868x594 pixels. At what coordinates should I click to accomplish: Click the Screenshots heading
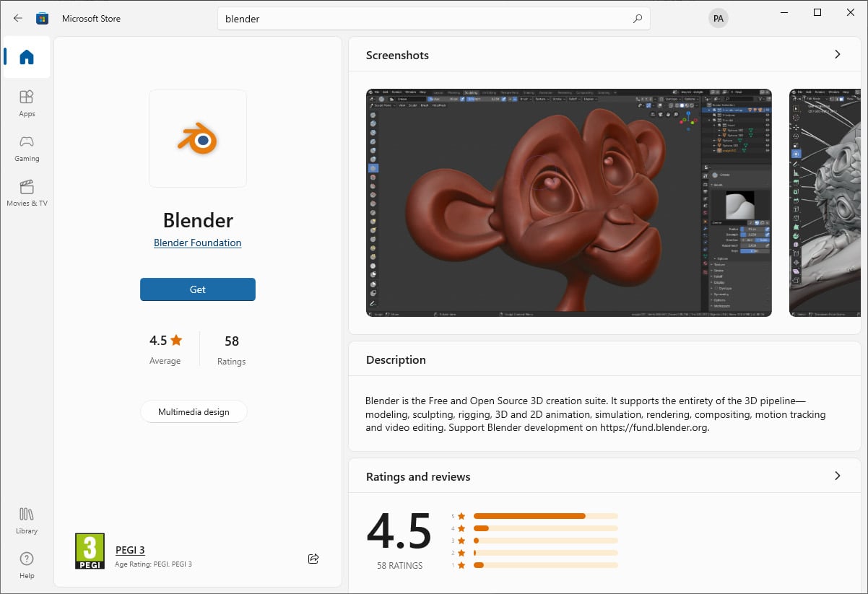(x=397, y=55)
